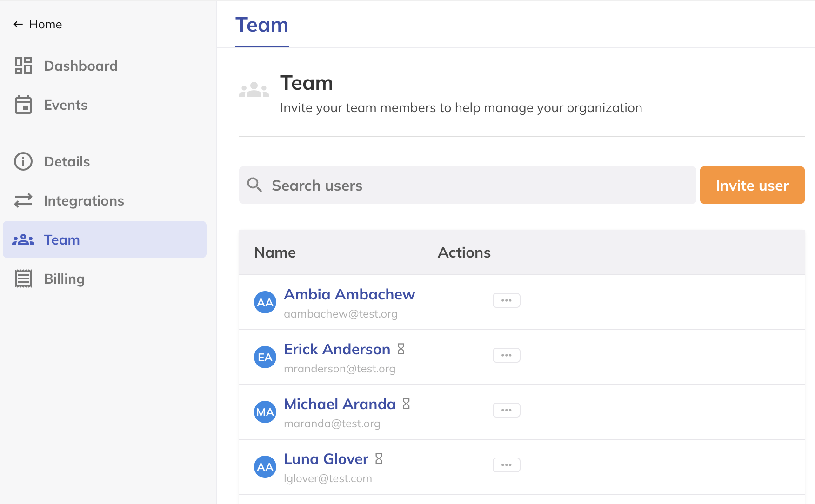This screenshot has height=504, width=815.
Task: Click the MA avatar for Michael Aranda
Action: [x=265, y=412]
